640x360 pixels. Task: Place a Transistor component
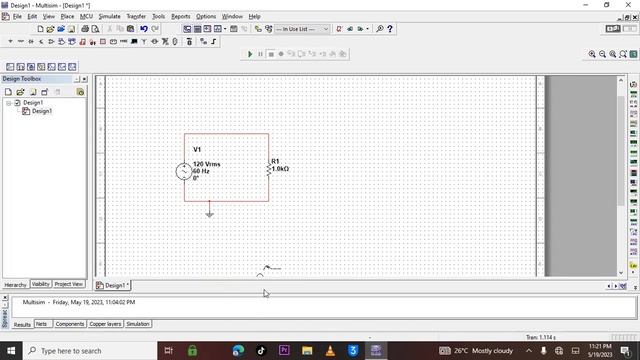click(x=41, y=42)
